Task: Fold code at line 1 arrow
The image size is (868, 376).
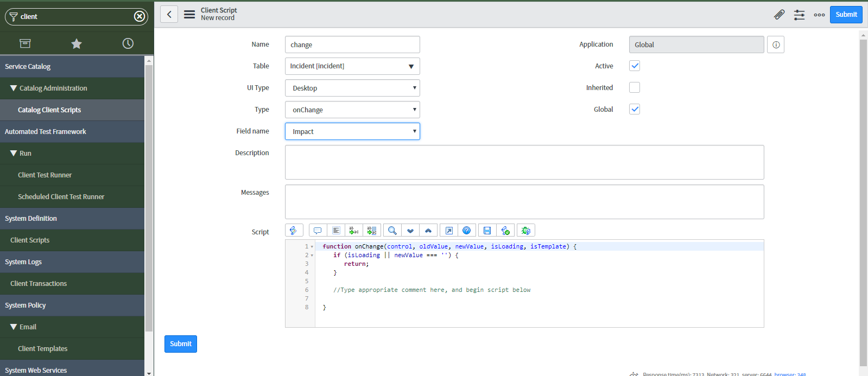Action: 312,247
